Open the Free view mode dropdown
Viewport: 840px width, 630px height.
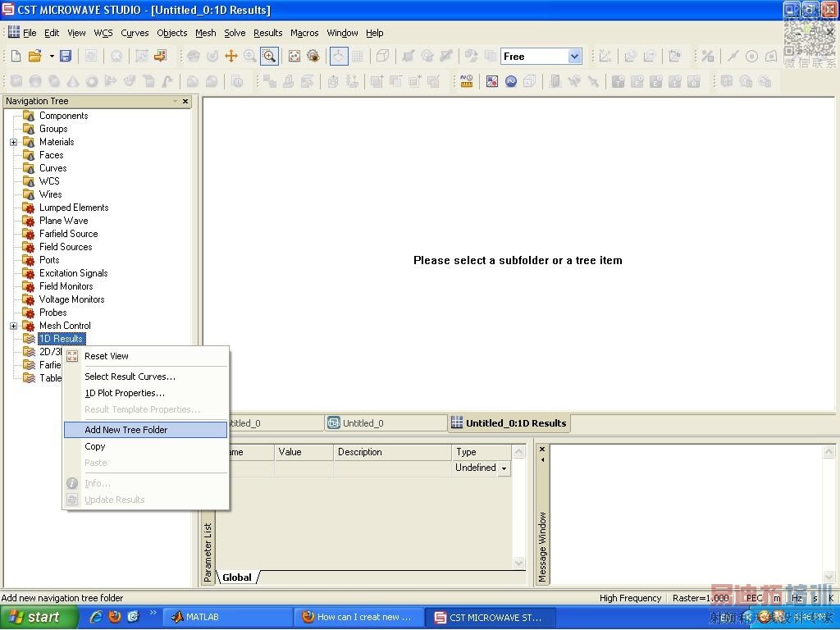point(574,57)
